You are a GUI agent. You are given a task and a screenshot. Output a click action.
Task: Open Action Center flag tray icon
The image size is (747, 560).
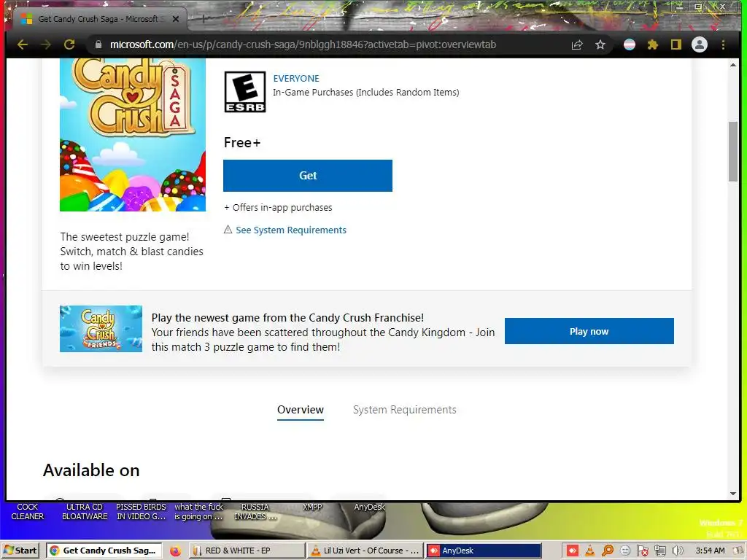642,551
